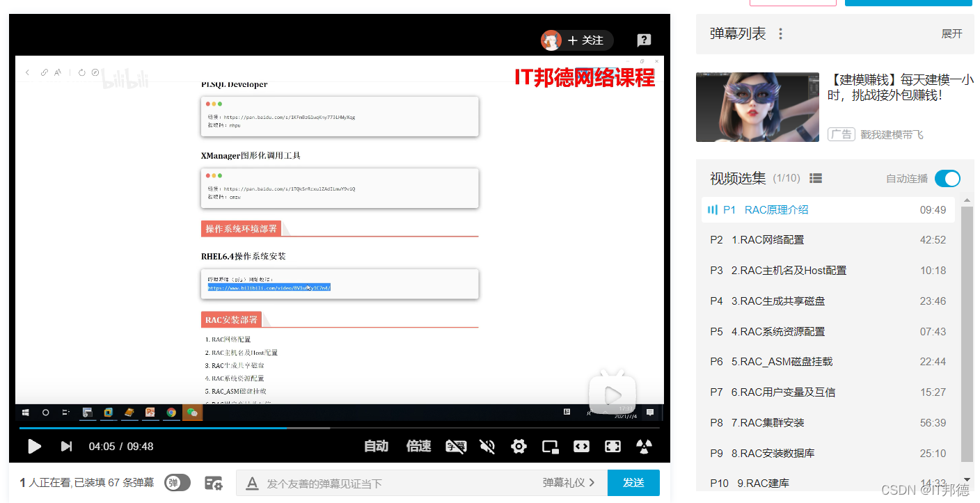This screenshot has width=980, height=503.
Task: Click the notification center icon on recorded taskbar
Action: (x=650, y=412)
